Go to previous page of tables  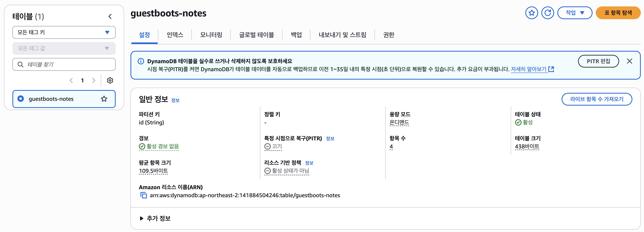(71, 80)
